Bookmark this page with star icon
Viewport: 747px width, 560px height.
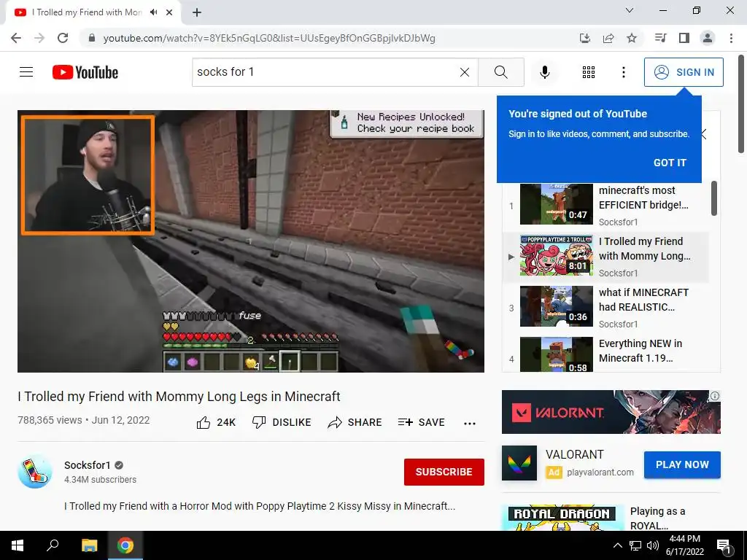pyautogui.click(x=632, y=38)
